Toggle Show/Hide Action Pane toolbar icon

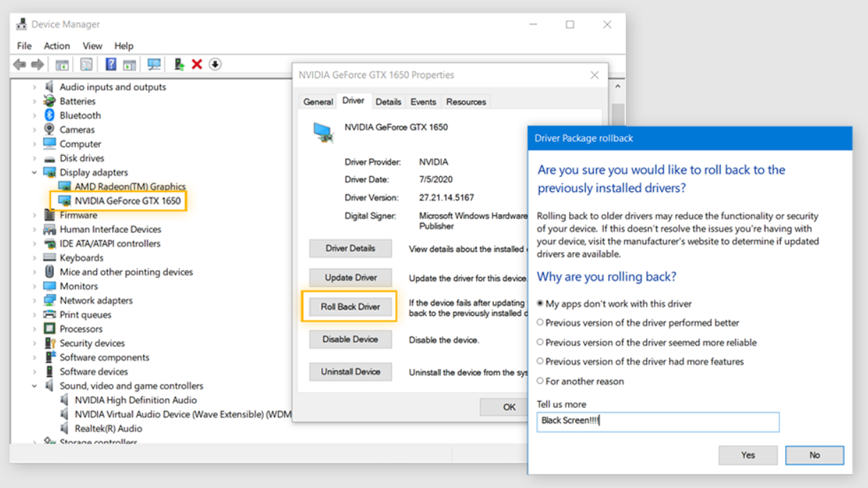(129, 64)
